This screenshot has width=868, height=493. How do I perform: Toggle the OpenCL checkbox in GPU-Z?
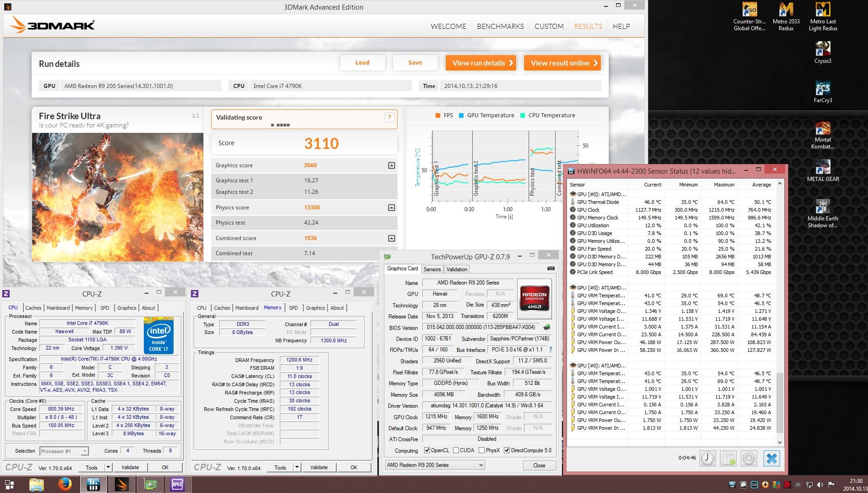[x=427, y=450]
